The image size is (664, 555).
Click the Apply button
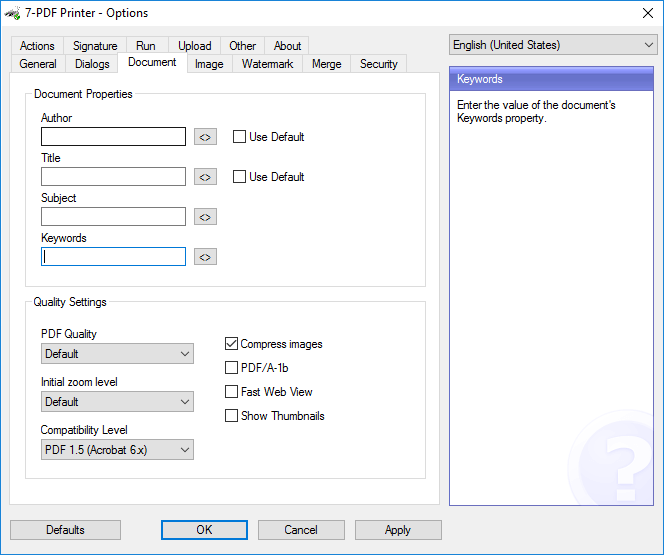tap(398, 530)
